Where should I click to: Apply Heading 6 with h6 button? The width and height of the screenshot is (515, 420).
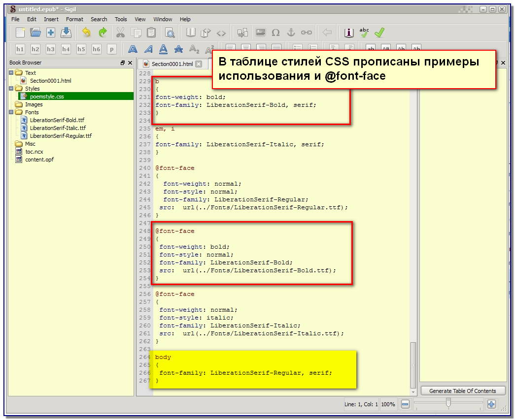click(x=96, y=49)
